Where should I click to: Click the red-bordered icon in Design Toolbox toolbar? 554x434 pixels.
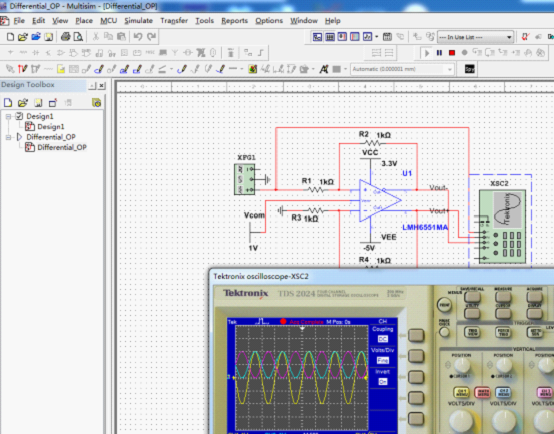(53, 103)
